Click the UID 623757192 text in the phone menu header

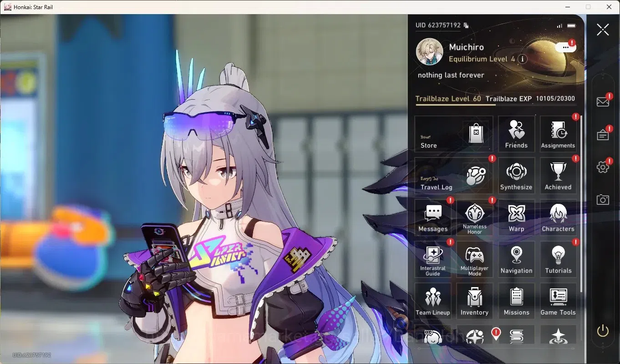[x=438, y=25]
